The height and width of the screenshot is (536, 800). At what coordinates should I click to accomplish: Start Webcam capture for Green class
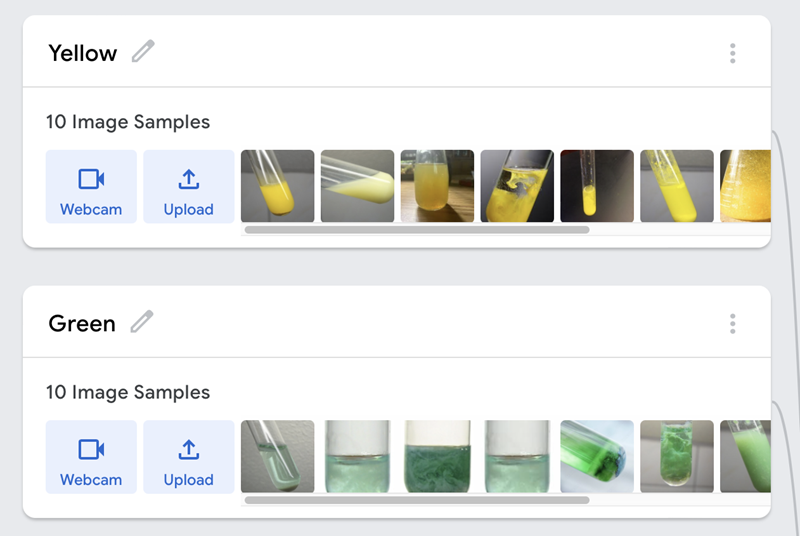pos(91,457)
